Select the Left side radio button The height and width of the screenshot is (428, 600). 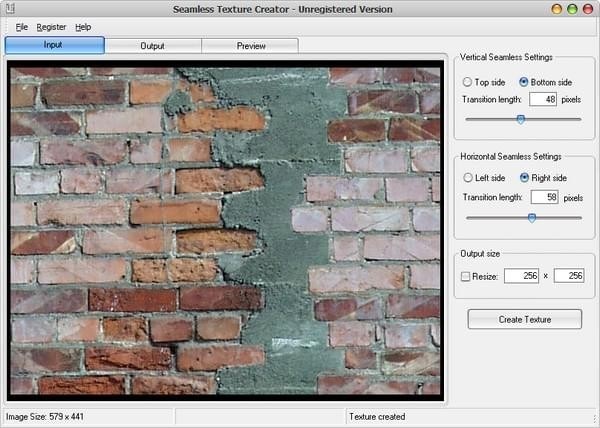[x=467, y=178]
